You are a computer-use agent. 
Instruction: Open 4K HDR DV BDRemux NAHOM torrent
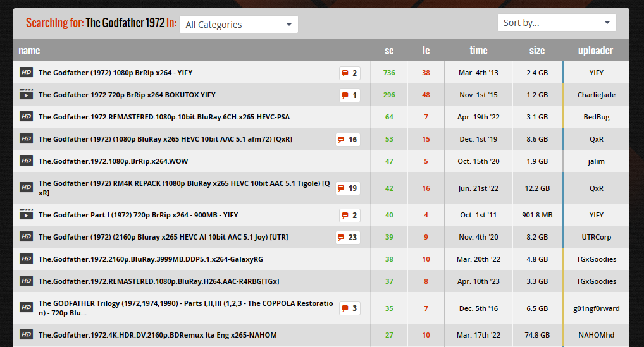click(x=158, y=335)
